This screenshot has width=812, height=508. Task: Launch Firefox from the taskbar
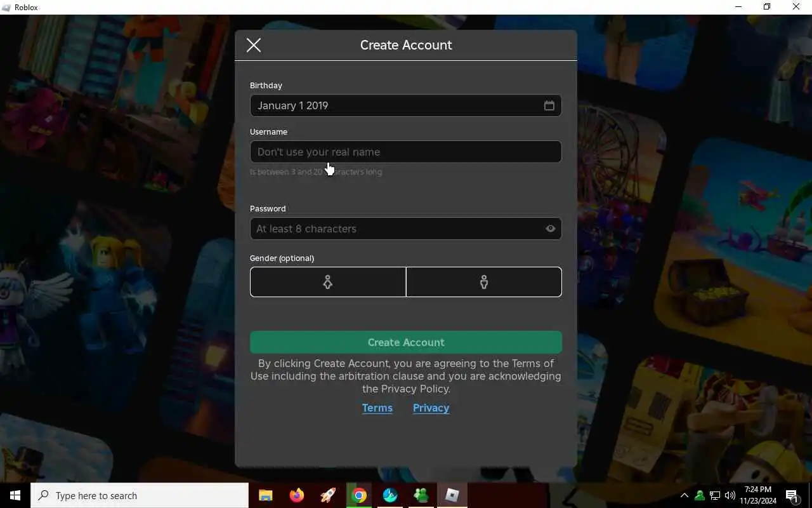click(297, 495)
